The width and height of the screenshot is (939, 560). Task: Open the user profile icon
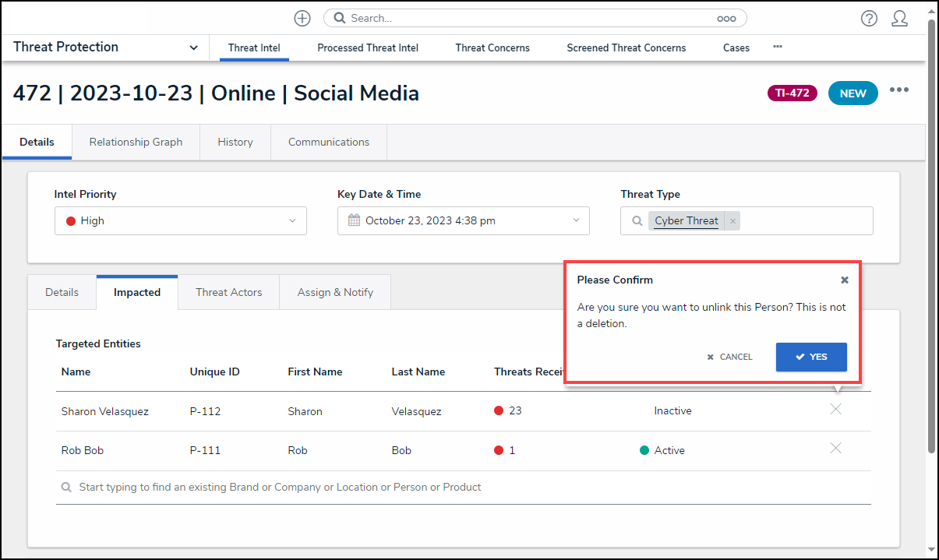tap(899, 18)
